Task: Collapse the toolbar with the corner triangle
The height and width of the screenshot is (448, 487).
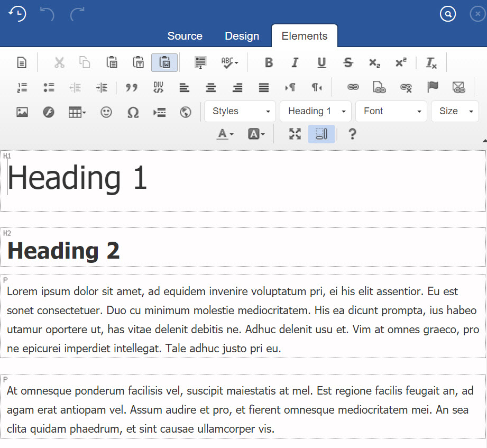Action: [x=484, y=140]
